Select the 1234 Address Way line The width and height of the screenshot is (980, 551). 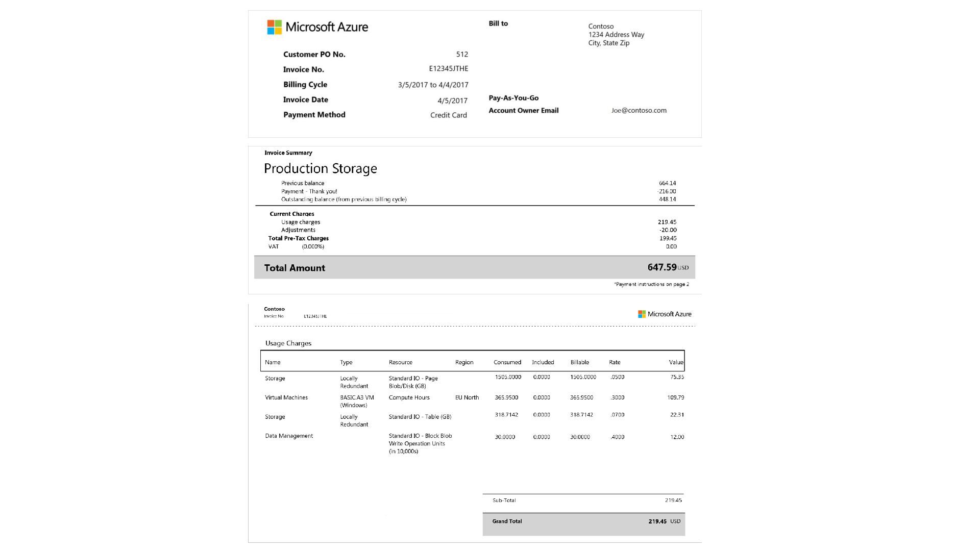(616, 35)
